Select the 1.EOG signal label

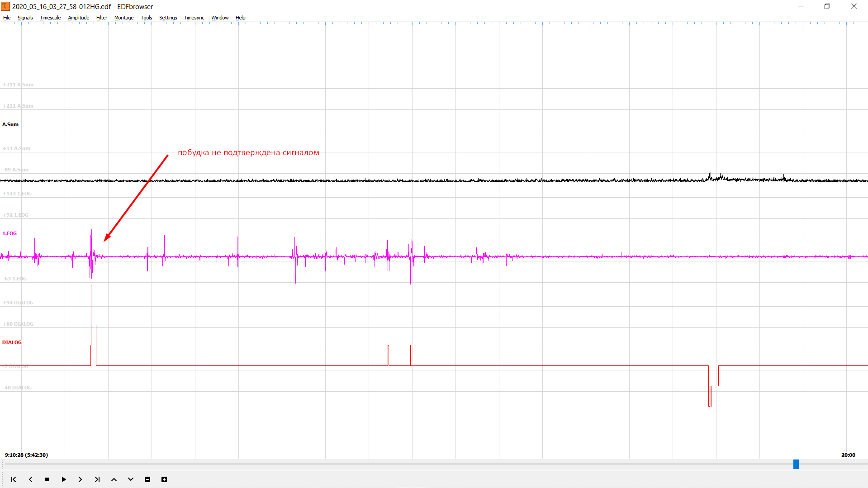[9, 233]
